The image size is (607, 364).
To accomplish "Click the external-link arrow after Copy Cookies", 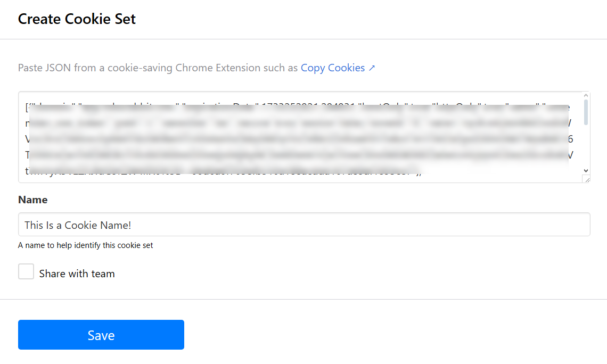I will 372,68.
